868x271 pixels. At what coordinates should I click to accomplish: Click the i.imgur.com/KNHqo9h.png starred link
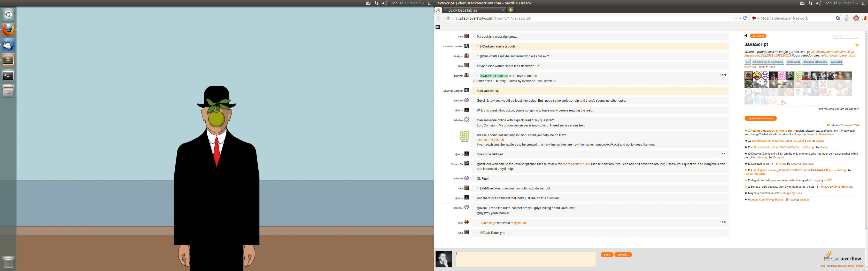(x=766, y=200)
